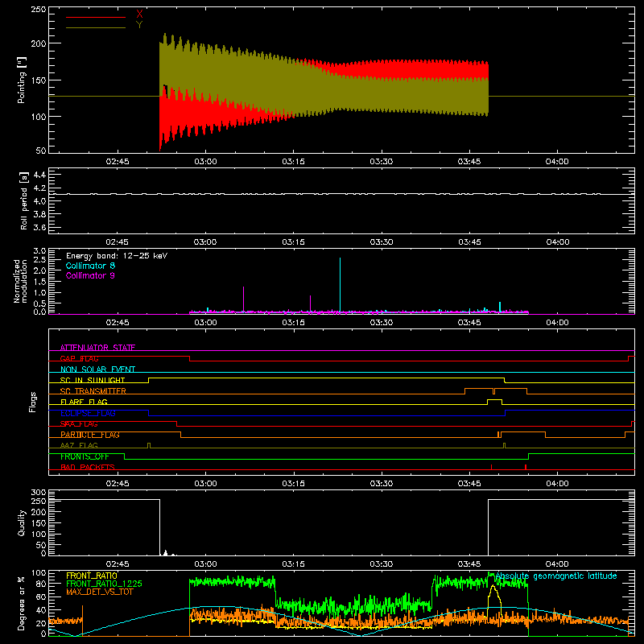
Task: Click 02:45 tick under the quality plot
Action: pos(118,564)
